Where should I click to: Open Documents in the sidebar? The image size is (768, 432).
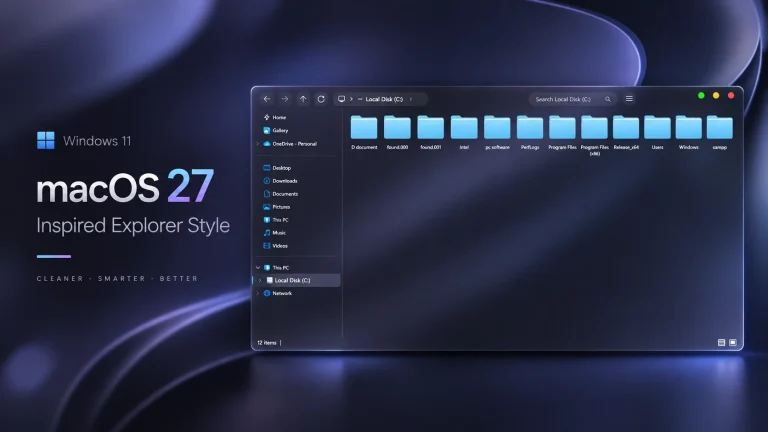click(x=281, y=194)
